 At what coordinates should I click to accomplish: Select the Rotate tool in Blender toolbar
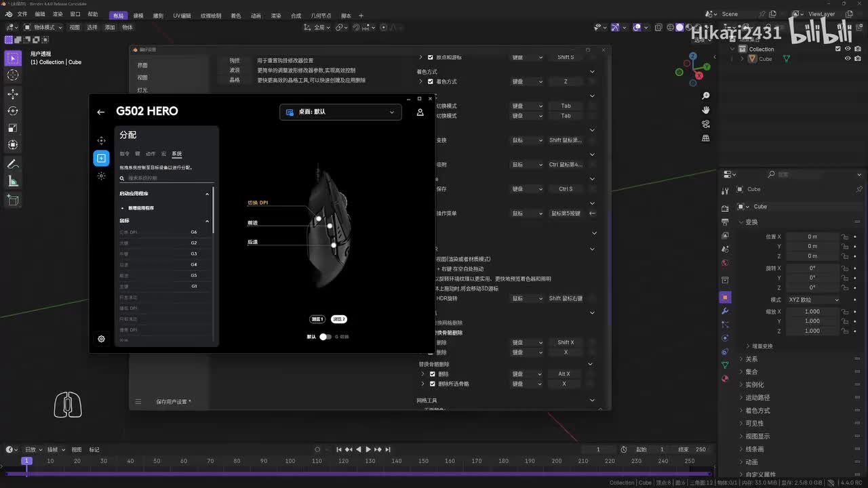pos(13,110)
